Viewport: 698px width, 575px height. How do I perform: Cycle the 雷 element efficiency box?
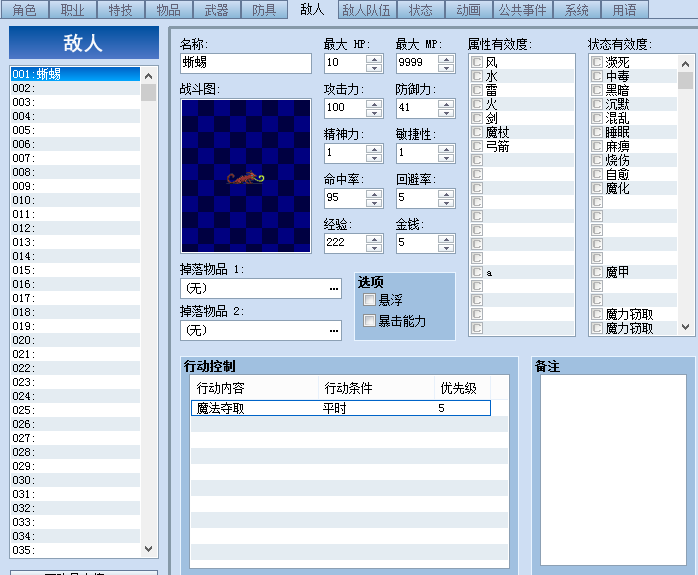477,90
